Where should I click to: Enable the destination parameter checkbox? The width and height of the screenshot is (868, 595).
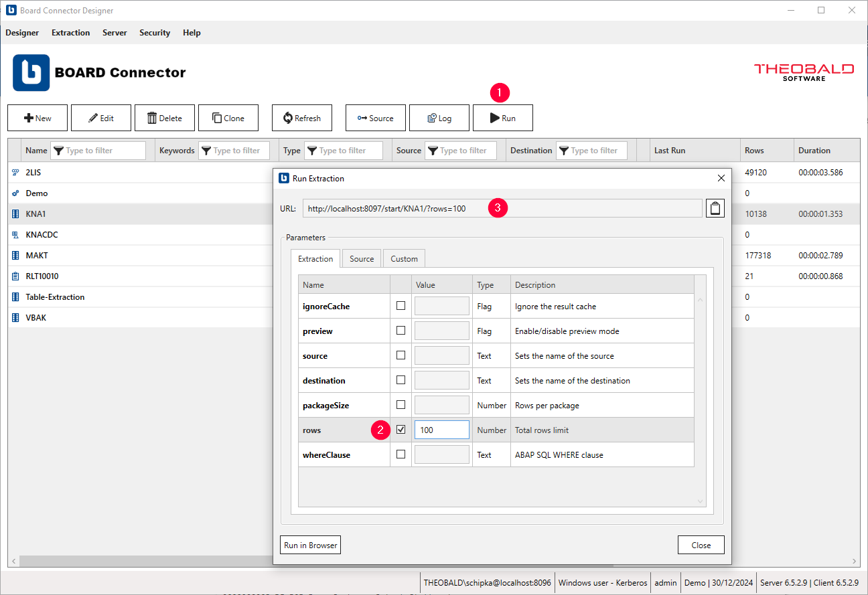click(x=401, y=380)
